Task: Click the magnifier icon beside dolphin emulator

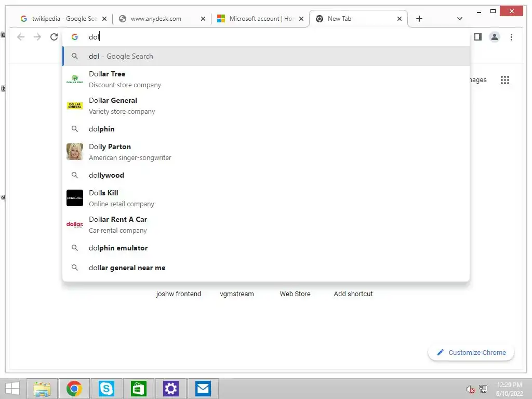Action: (75, 248)
